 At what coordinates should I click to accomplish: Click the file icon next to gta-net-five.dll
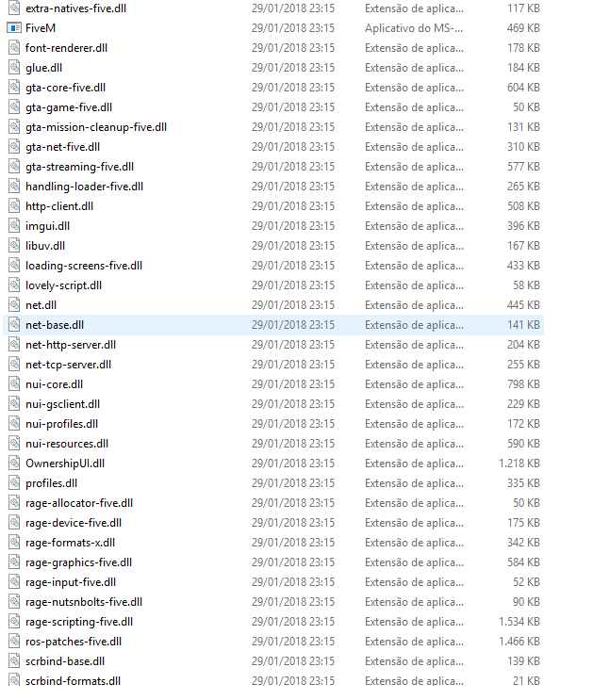coord(14,147)
